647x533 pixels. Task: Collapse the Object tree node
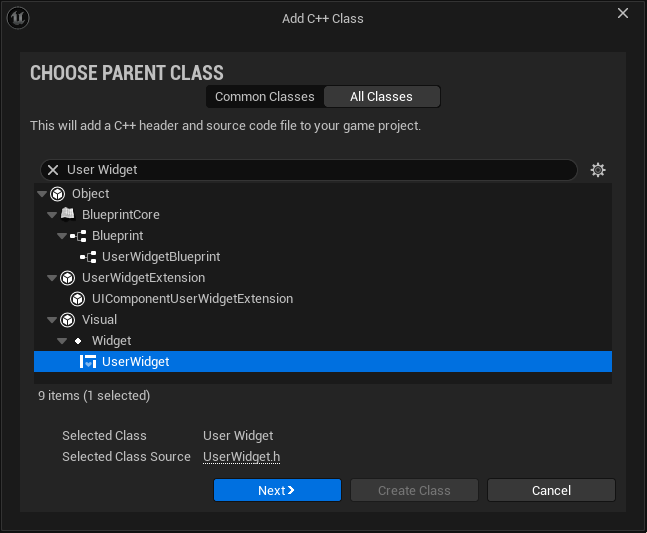tap(42, 194)
